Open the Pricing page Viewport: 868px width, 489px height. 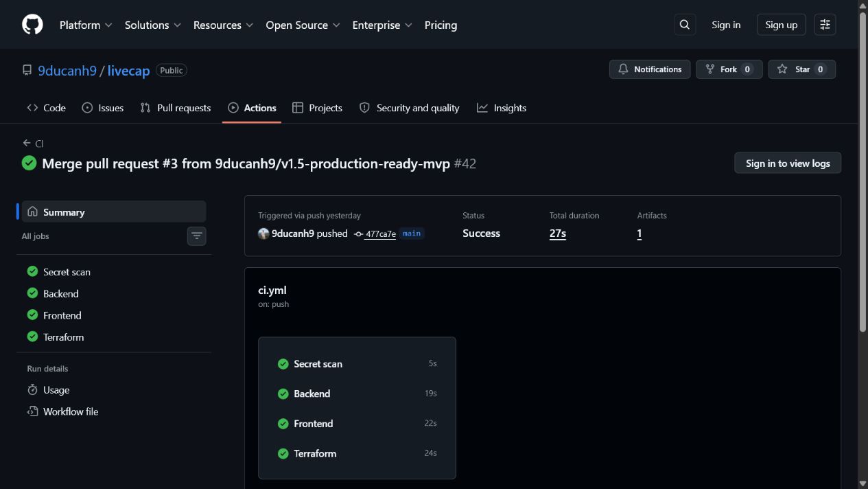441,25
